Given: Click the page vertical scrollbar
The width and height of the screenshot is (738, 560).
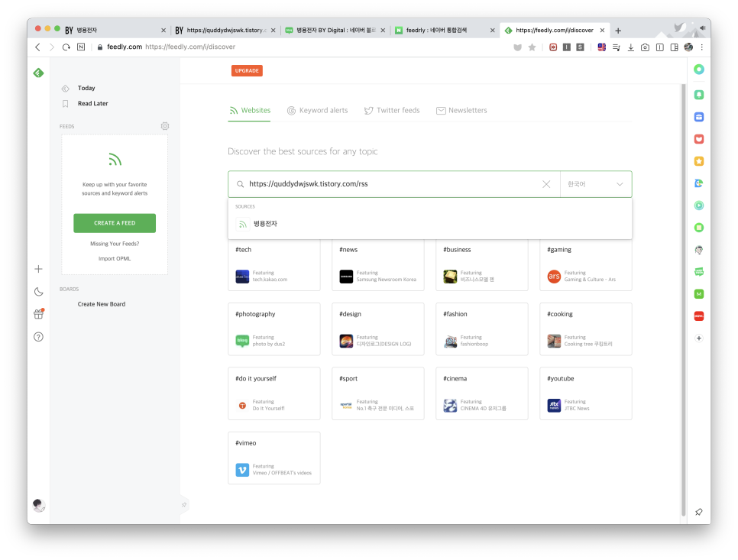Looking at the screenshot, I should 684,299.
